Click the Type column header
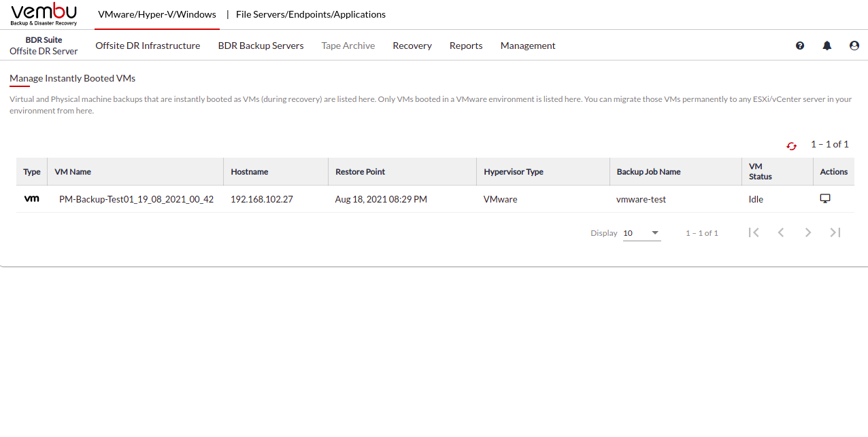Image resolution: width=868 pixels, height=437 pixels. [x=32, y=172]
